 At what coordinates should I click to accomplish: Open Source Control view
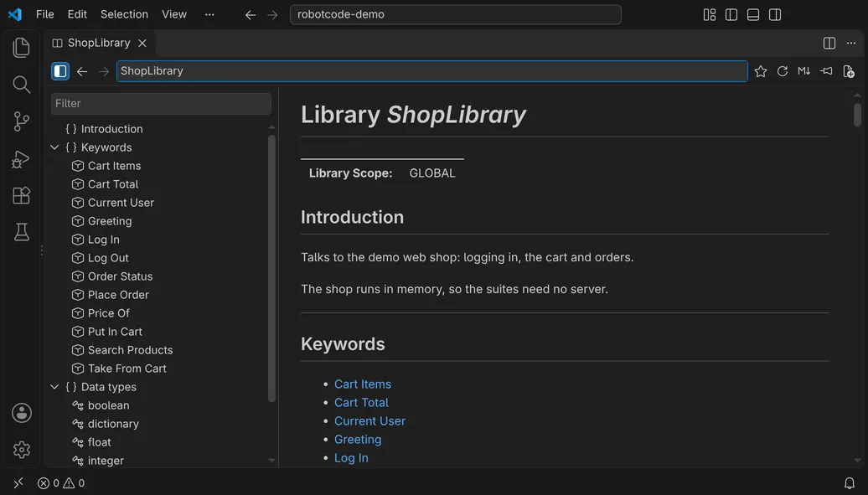[21, 121]
